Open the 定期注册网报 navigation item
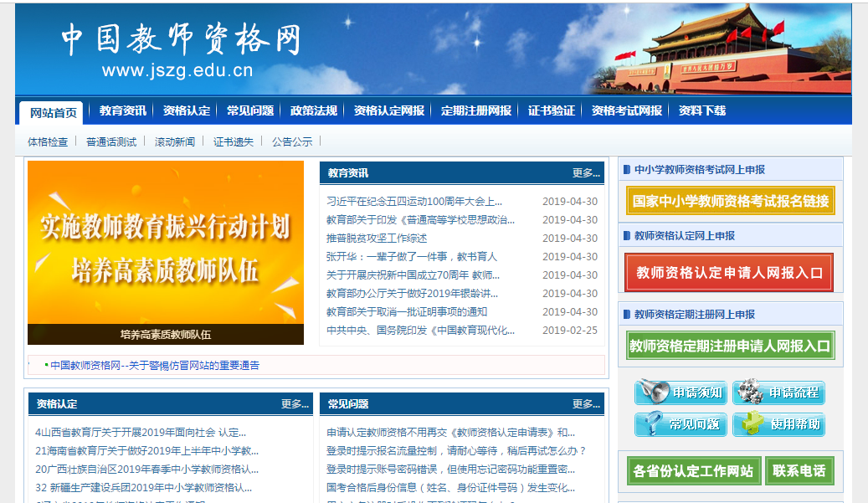Viewport: 868px width, 503px height. 476,110
